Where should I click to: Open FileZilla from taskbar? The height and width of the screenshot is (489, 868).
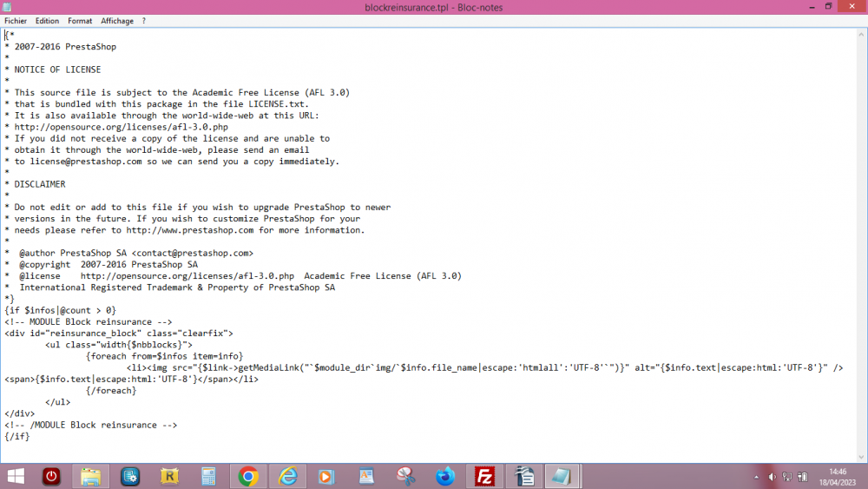tap(484, 476)
